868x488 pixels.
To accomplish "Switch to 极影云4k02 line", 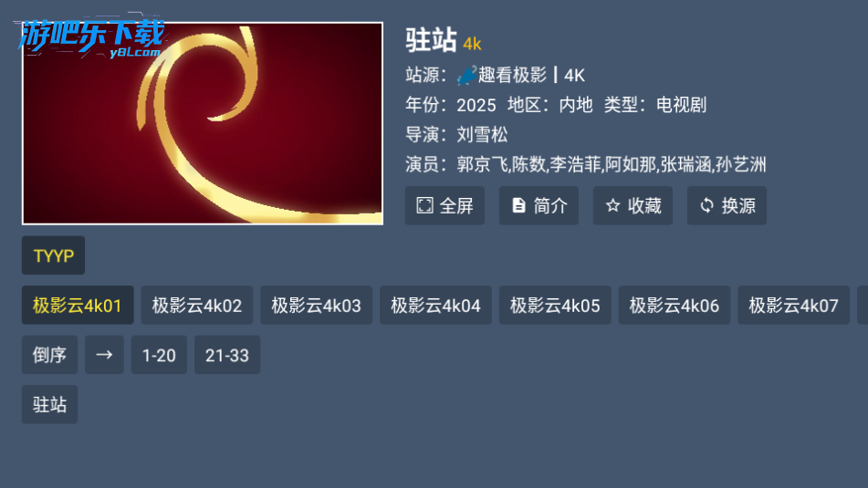I will coord(197,305).
